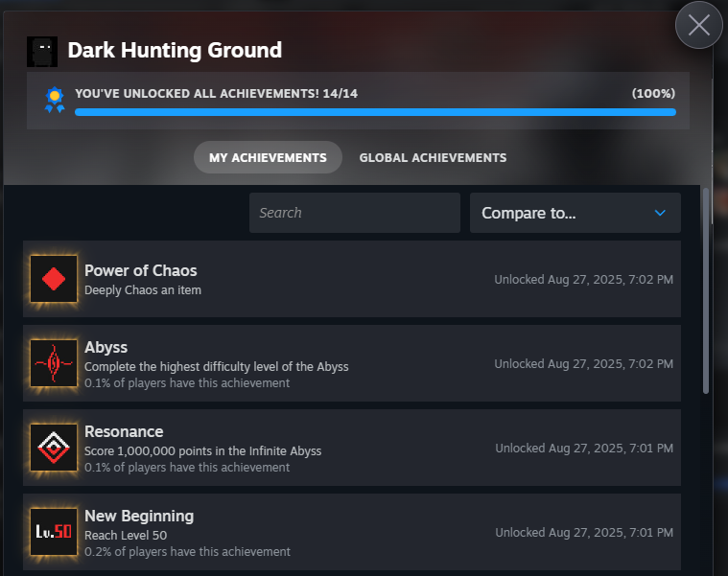
Task: Click the Power of Chaos red diamond icon
Action: point(54,279)
